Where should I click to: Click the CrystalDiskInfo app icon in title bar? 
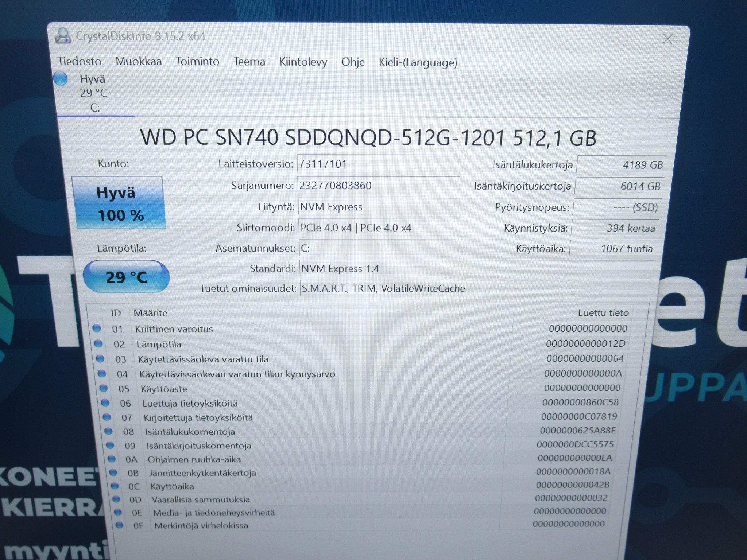tap(62, 36)
